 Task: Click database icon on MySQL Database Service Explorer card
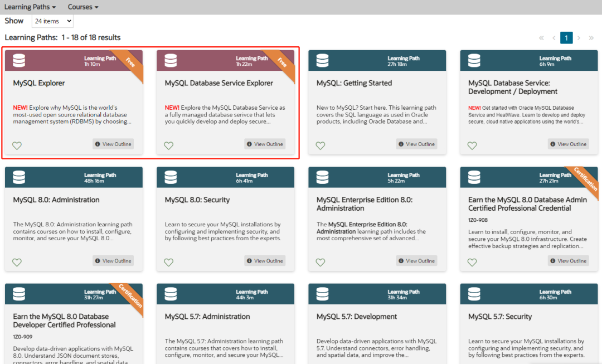171,60
